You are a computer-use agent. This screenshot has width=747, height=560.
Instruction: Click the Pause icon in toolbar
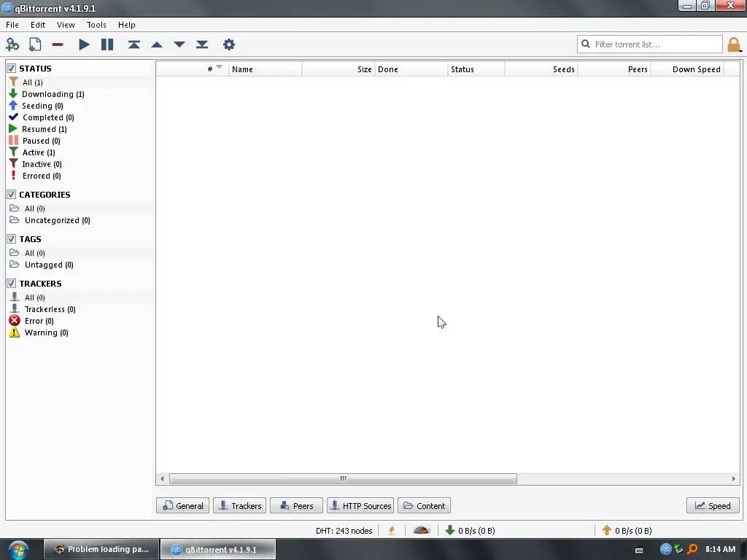pos(107,44)
